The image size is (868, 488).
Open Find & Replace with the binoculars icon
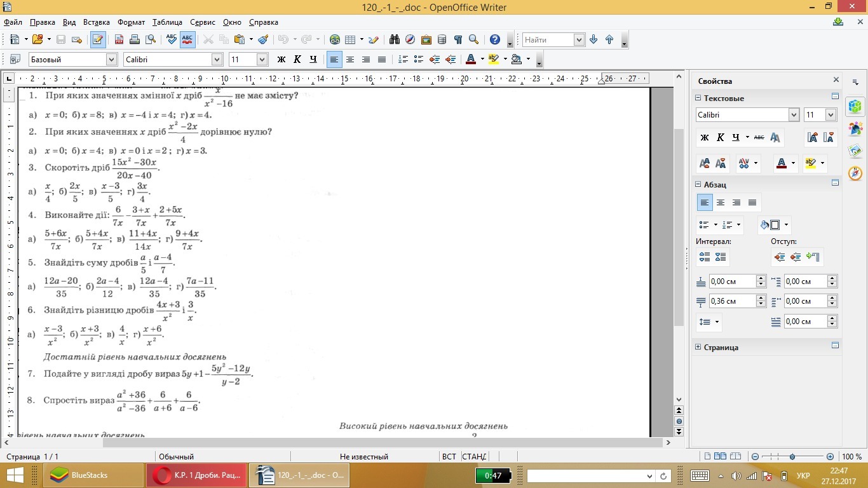click(394, 39)
